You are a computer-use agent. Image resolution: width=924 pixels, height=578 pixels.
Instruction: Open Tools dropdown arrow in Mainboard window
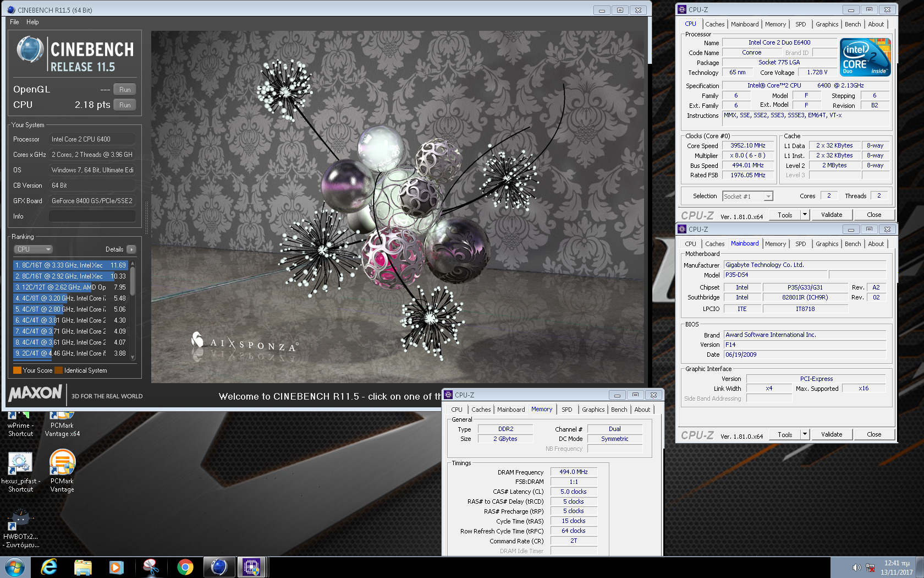[x=805, y=434]
